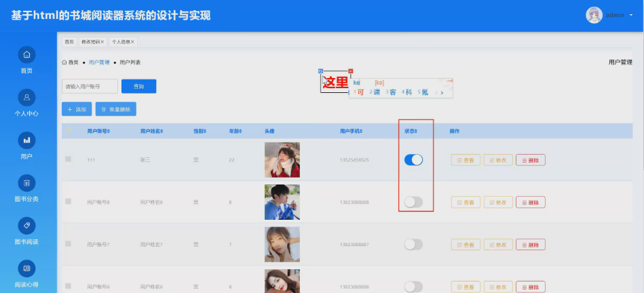
Task: Focus the 请输入用户账号 search field
Action: coord(90,86)
